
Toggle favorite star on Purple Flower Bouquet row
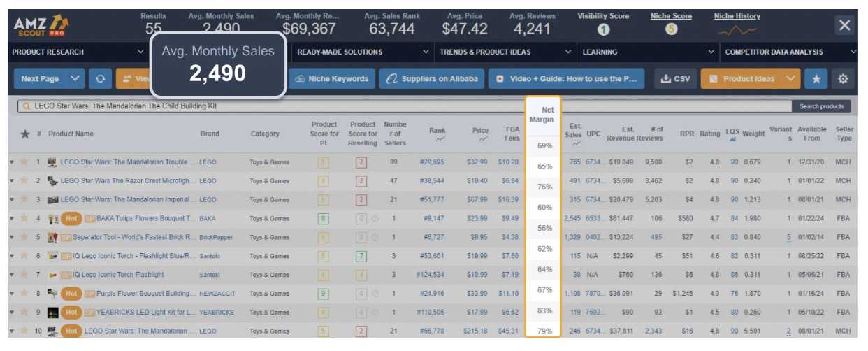click(x=24, y=294)
